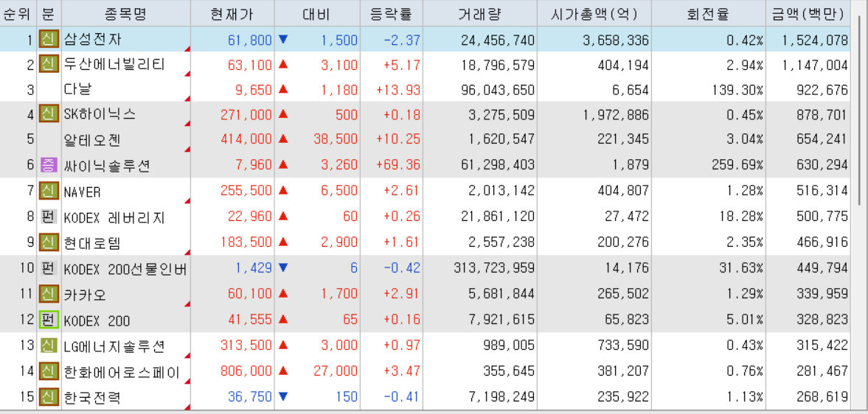Click the change value 38,500
This screenshot has height=414, width=868.
[x=336, y=139]
